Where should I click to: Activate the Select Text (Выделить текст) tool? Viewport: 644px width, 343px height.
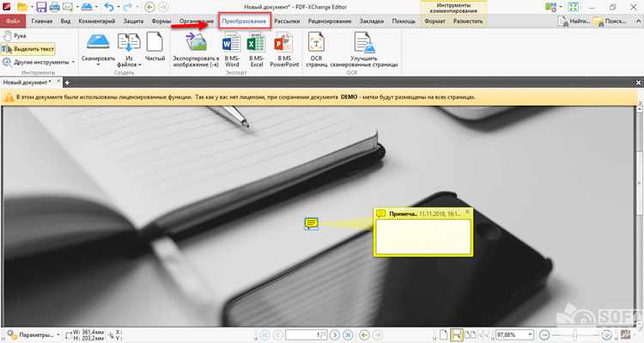(28, 49)
